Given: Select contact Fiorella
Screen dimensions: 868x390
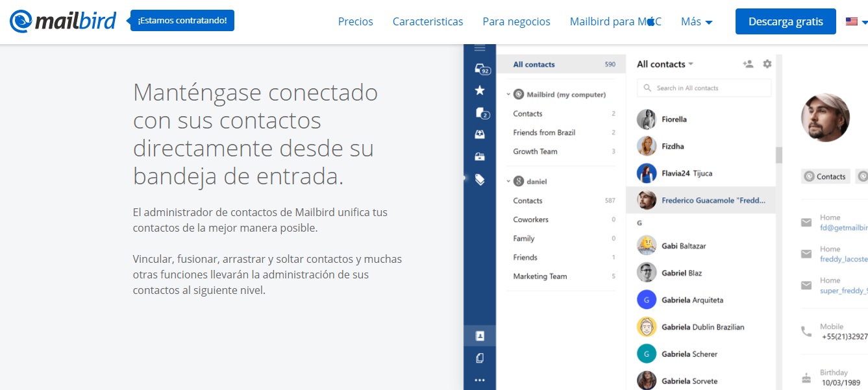Looking at the screenshot, I should [701, 119].
